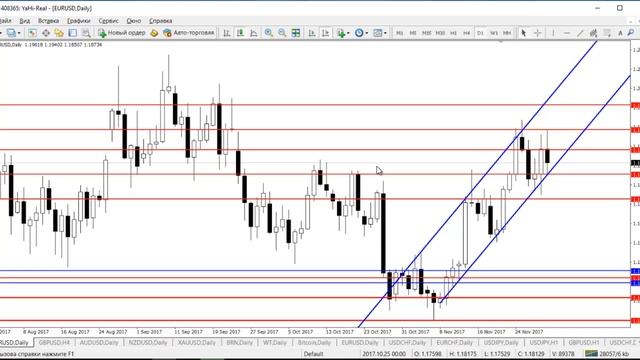This screenshot has width=640, height=360.
Task: Select the D1 timeframe
Action: (x=480, y=33)
